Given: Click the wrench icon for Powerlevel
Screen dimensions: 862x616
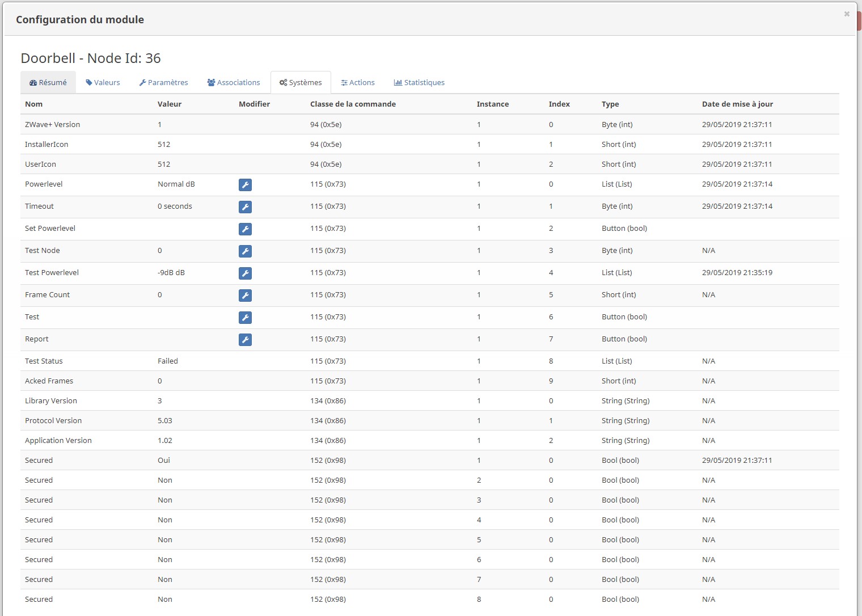Looking at the screenshot, I should pos(245,185).
